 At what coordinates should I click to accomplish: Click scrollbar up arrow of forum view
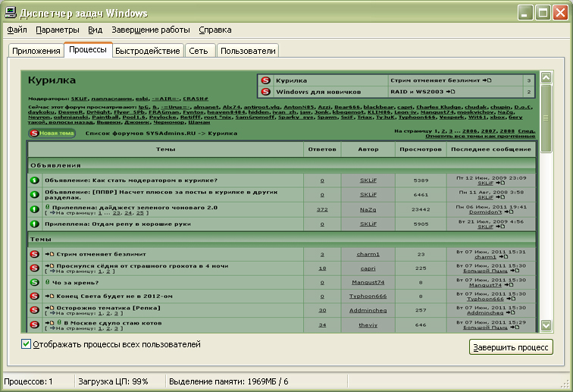546,77
